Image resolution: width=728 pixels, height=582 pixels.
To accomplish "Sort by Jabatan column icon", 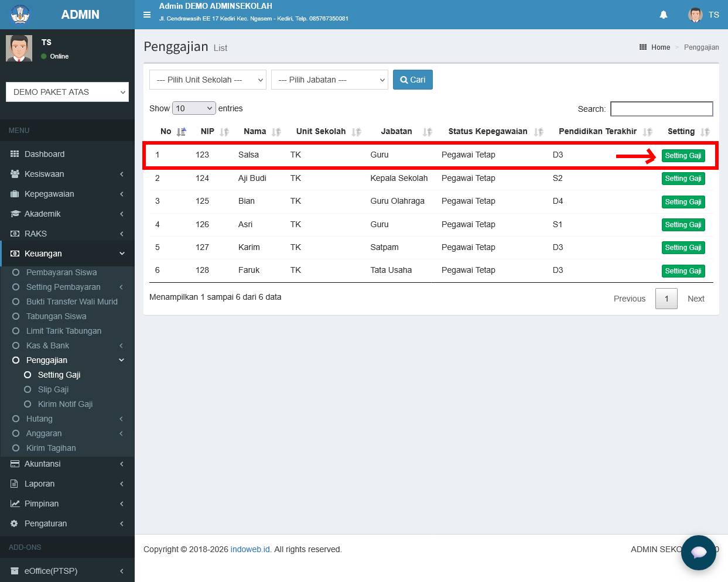I will [x=428, y=132].
